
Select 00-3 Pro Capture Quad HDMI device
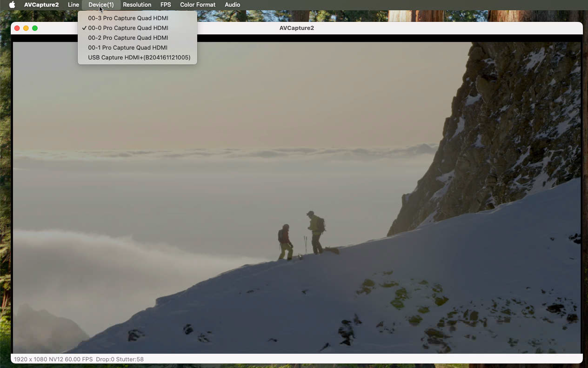[x=128, y=18]
